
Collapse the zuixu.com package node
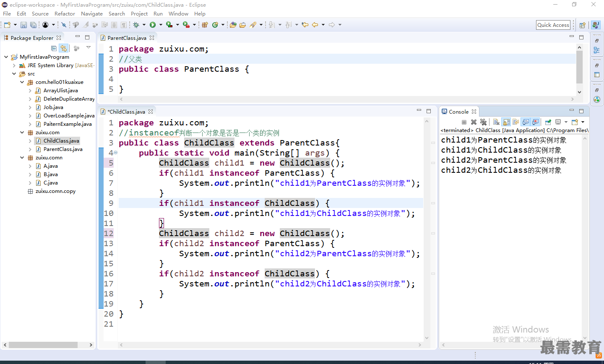(x=22, y=133)
